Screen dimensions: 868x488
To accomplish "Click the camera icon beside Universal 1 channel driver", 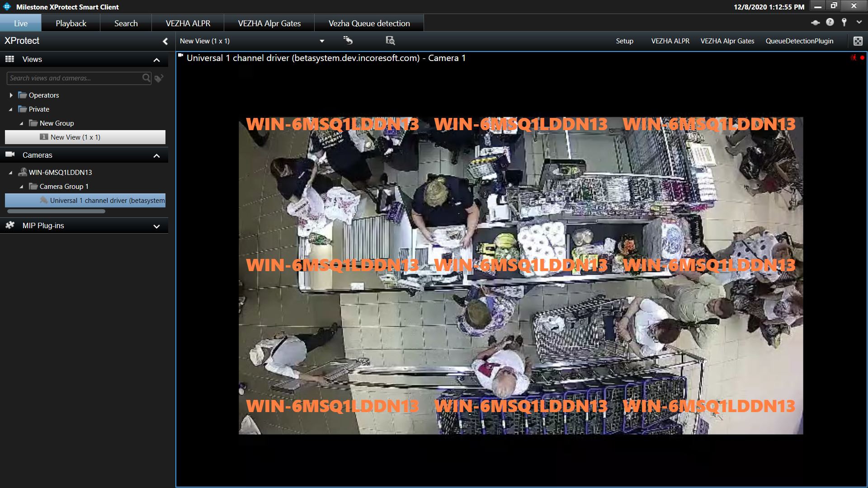I will (x=44, y=200).
